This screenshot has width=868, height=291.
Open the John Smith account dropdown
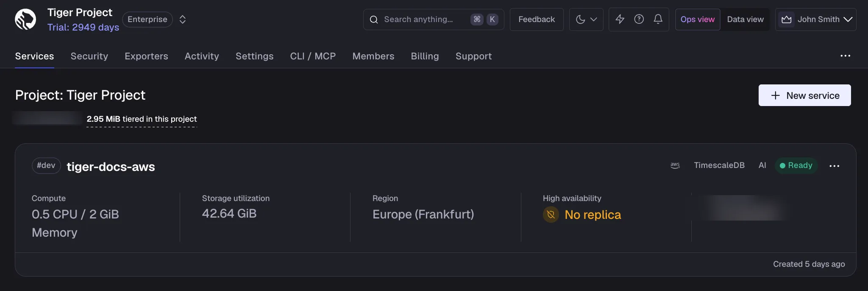pyautogui.click(x=816, y=20)
